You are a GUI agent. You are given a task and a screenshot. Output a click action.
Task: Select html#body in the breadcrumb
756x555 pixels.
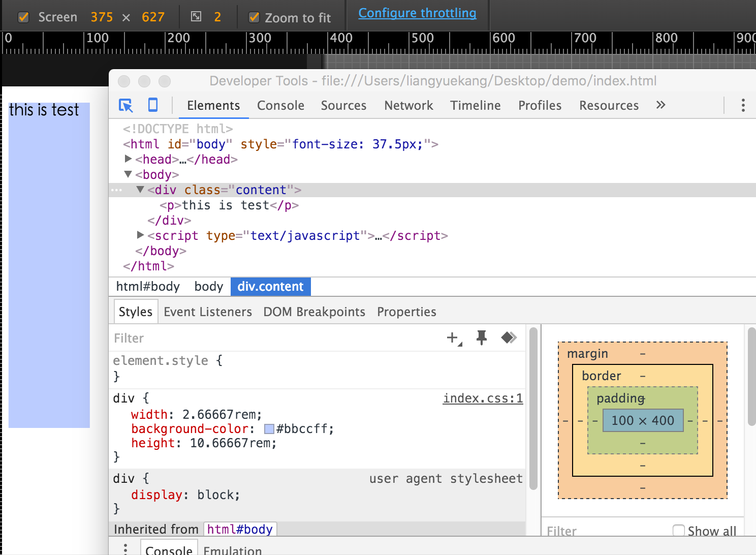148,287
